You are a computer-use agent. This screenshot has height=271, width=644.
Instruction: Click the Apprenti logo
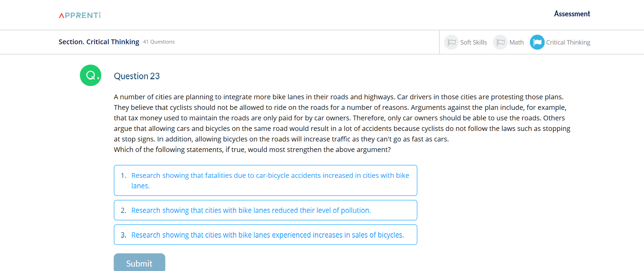coord(80,15)
